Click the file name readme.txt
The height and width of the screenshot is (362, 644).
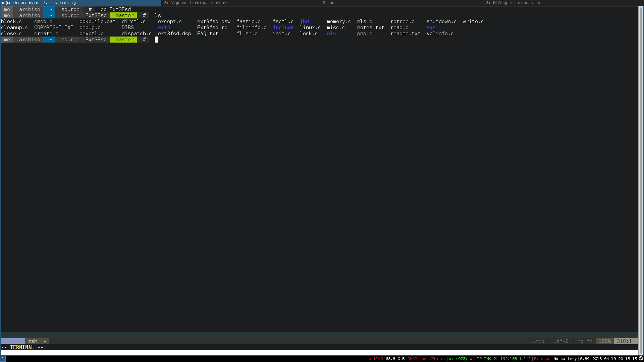click(405, 34)
